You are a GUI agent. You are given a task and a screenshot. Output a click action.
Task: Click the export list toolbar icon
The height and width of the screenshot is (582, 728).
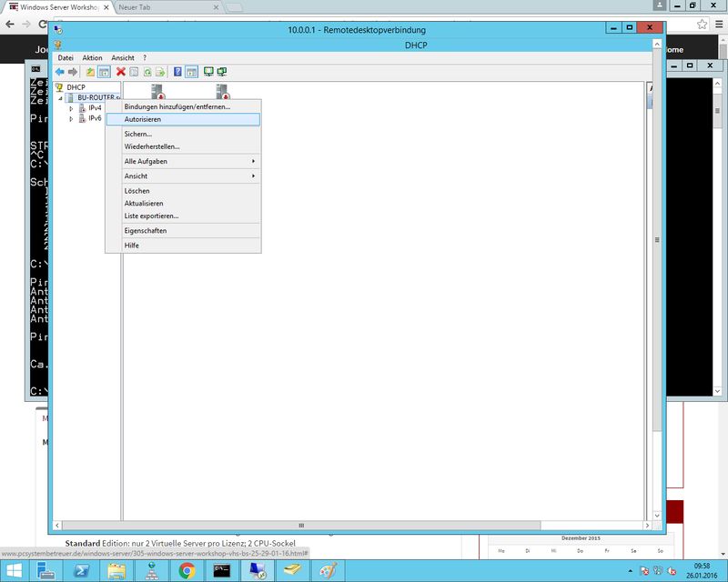(160, 72)
